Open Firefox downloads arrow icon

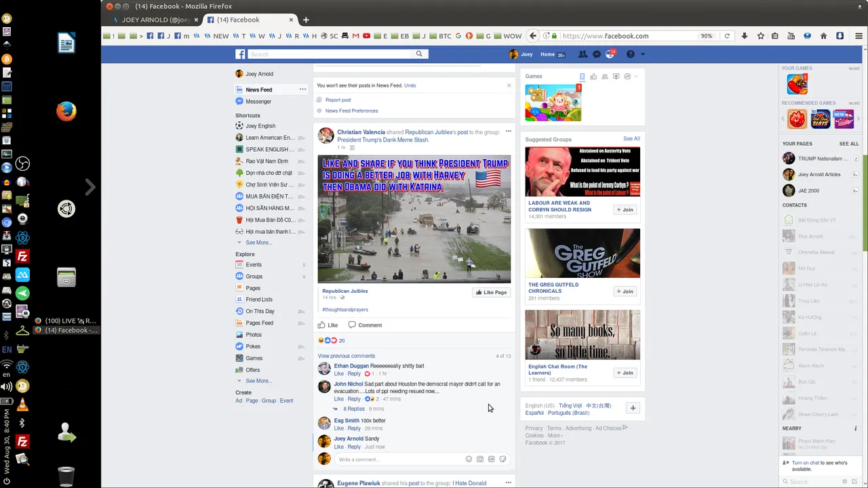point(745,36)
